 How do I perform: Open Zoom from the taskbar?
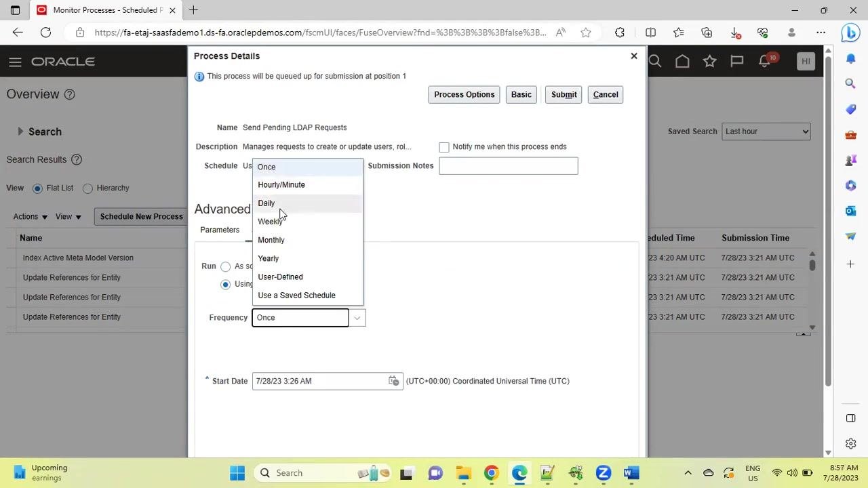[604, 473]
